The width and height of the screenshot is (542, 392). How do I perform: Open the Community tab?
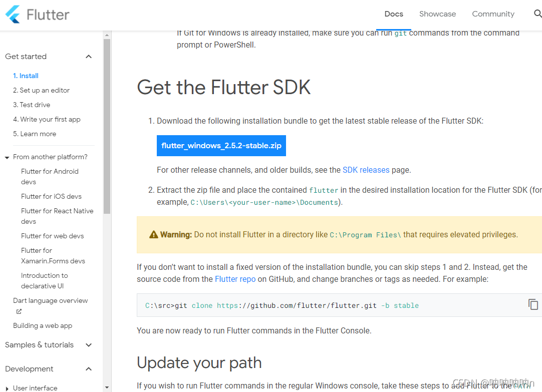tap(493, 14)
